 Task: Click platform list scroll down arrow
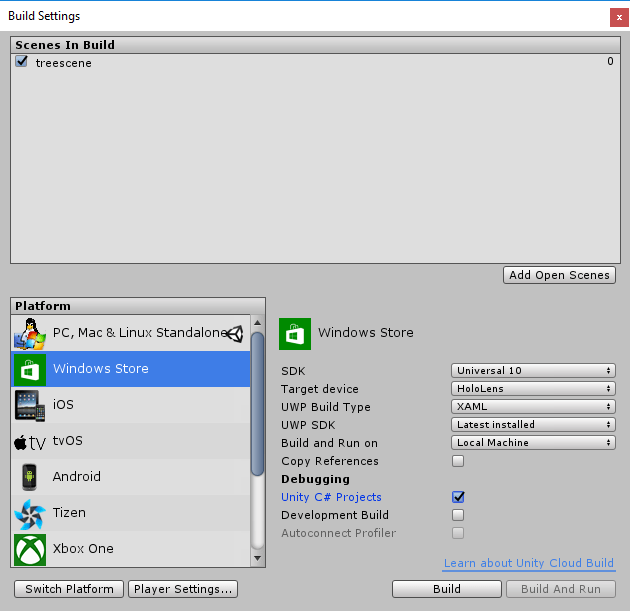point(258,558)
